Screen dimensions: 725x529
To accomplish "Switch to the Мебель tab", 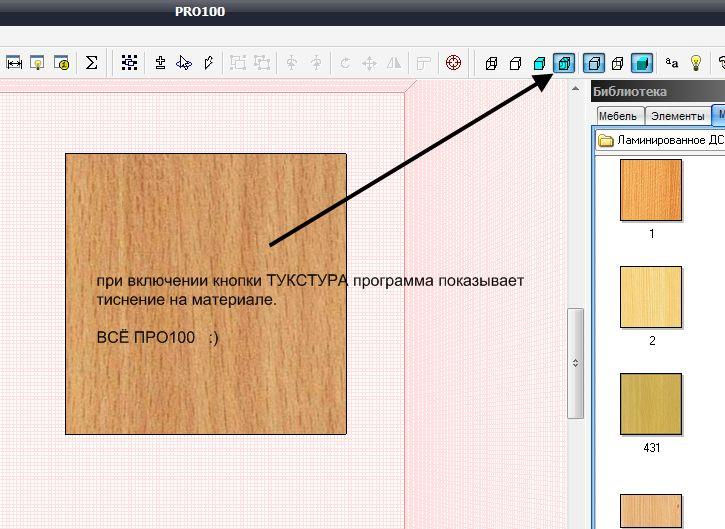I will click(x=618, y=116).
